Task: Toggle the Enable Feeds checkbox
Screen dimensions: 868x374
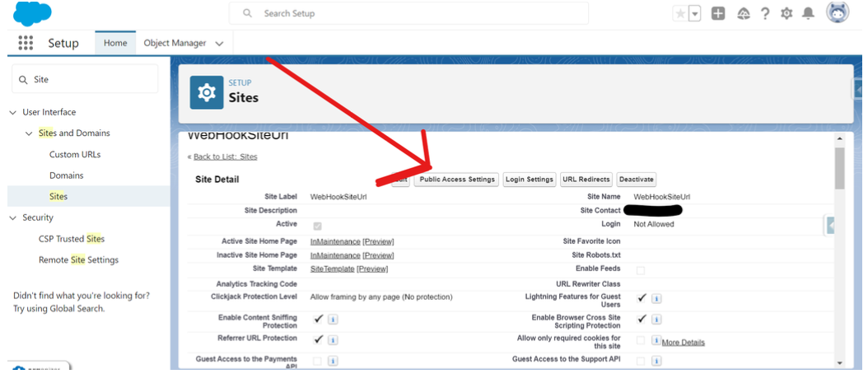Action: pos(641,270)
